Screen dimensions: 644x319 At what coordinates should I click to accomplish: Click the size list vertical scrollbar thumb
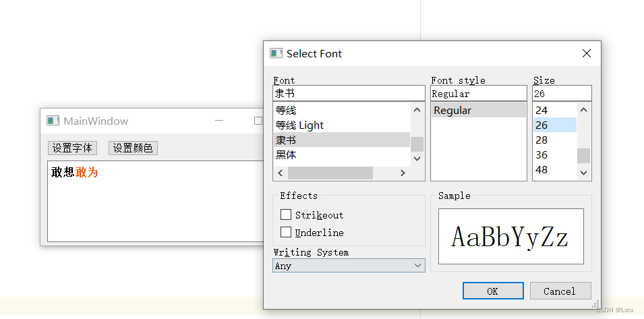point(583,156)
